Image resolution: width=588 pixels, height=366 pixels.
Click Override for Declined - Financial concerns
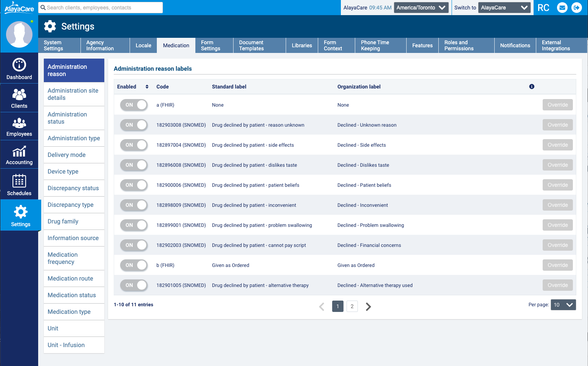click(557, 245)
